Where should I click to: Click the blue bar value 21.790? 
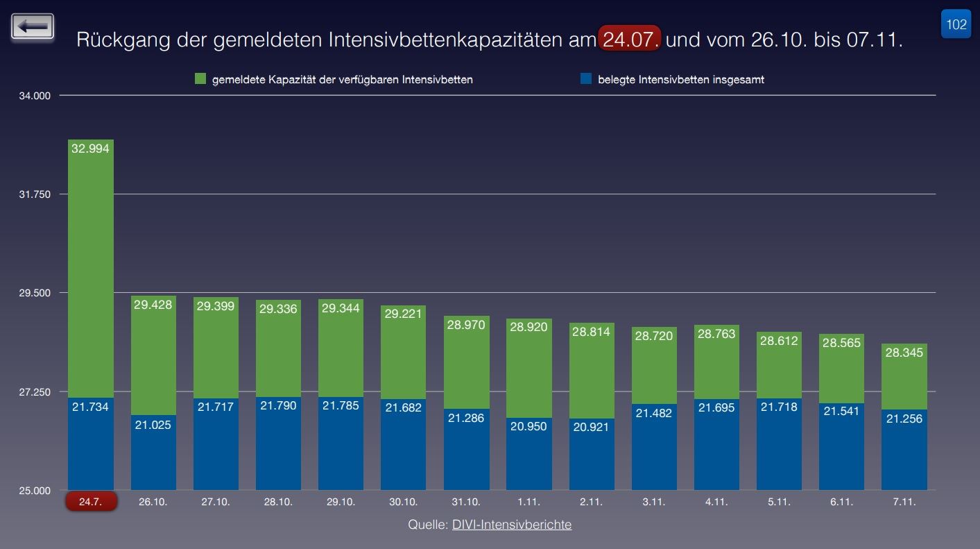point(278,405)
